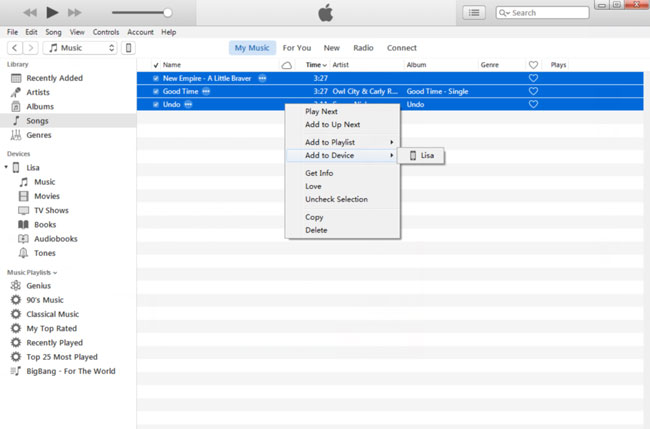650x429 pixels.
Task: Click the device phone icon in toolbar
Action: coord(129,48)
